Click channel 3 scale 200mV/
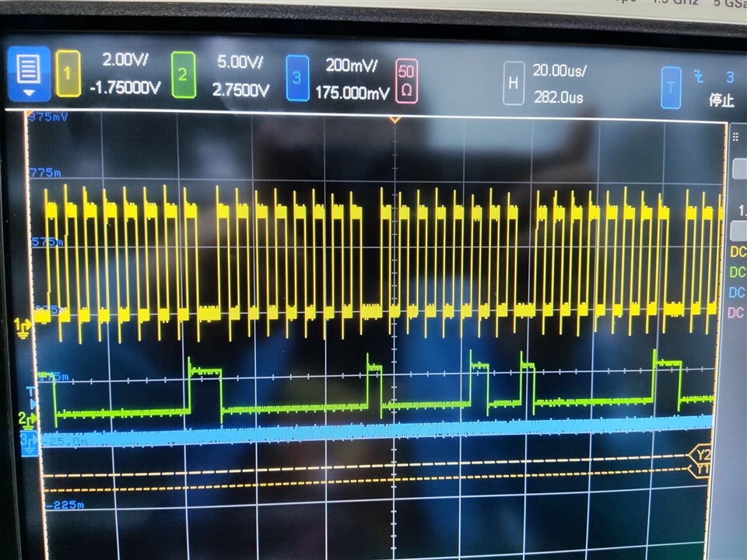Image resolution: width=747 pixels, height=560 pixels. tap(351, 65)
